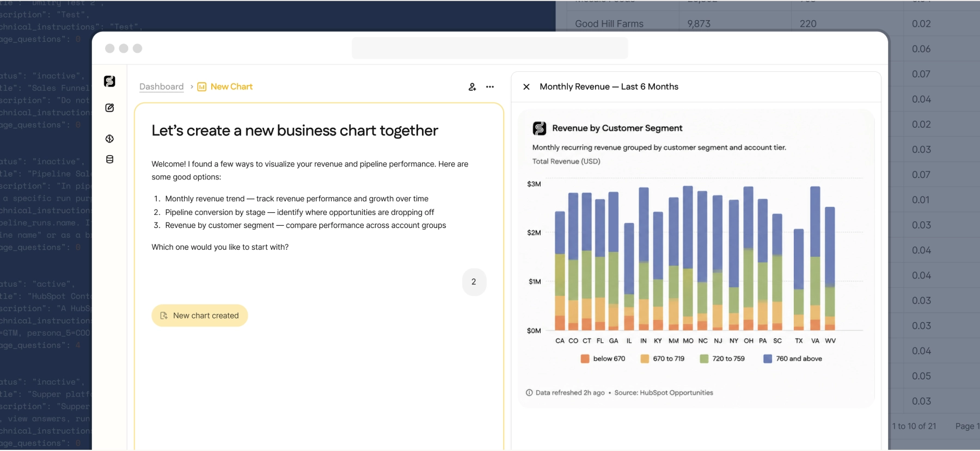Click the $3M axis label
Screen dimensions: 980x451
(x=534, y=184)
